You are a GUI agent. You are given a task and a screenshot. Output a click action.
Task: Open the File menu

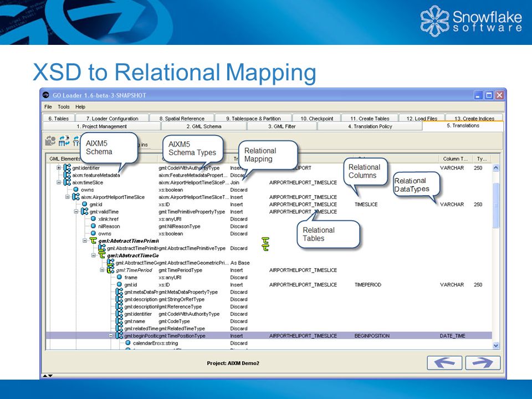pyautogui.click(x=48, y=106)
